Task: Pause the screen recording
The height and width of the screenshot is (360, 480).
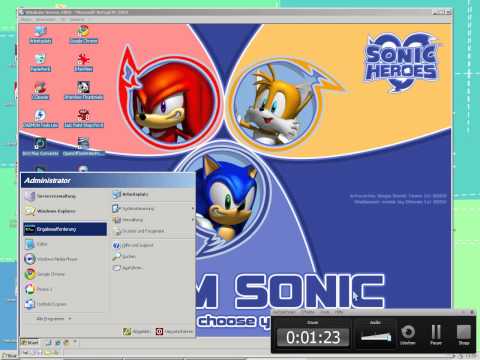Action: click(x=436, y=334)
